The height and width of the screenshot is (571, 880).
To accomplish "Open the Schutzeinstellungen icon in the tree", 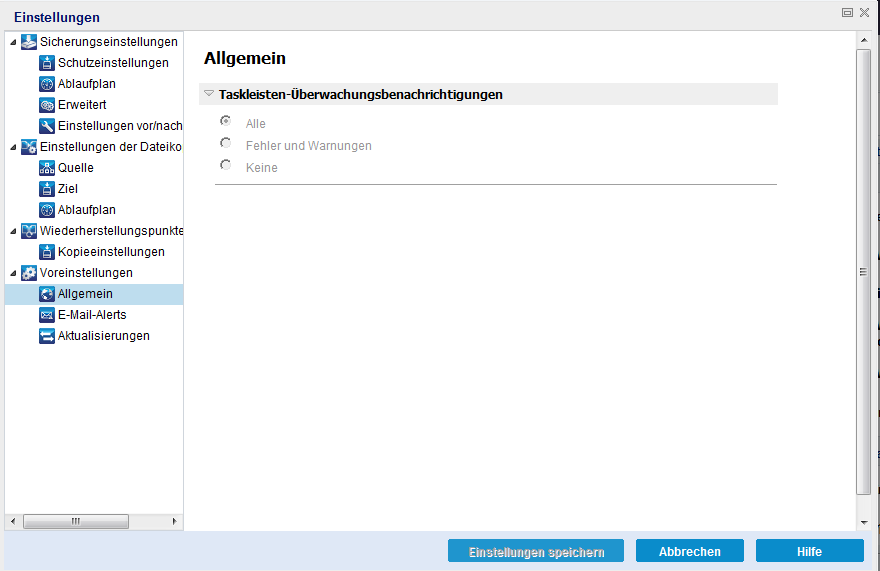I will [47, 63].
